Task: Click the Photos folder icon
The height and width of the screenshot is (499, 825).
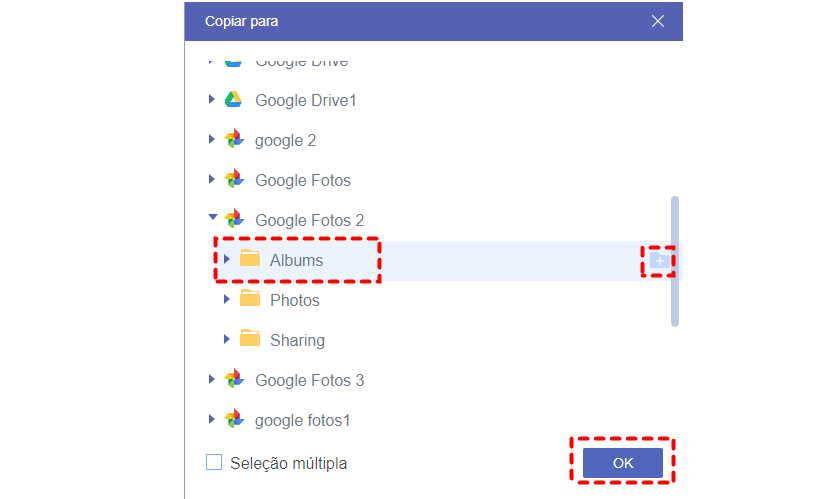Action: coord(250,299)
